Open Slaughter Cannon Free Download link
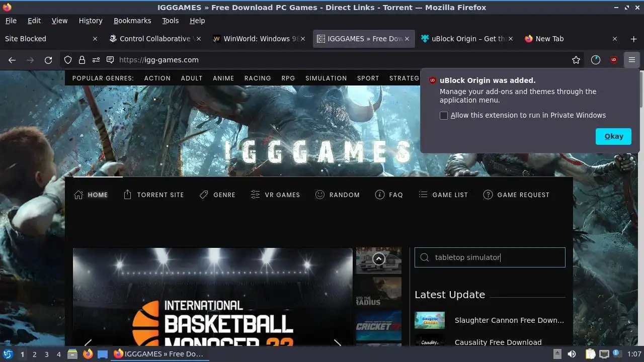This screenshot has width=644, height=362. point(509,320)
